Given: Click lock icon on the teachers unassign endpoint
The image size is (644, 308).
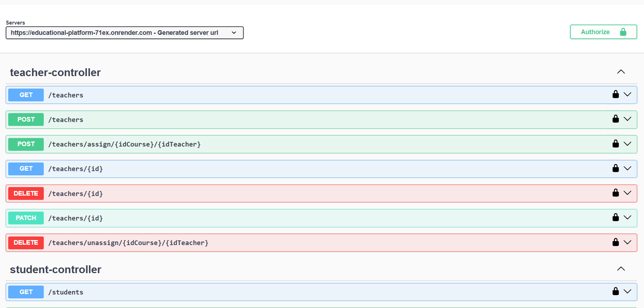Looking at the screenshot, I should coord(616,242).
